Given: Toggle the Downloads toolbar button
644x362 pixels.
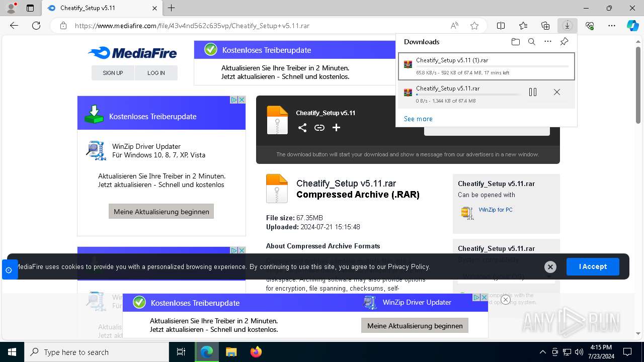Looking at the screenshot, I should [568, 26].
